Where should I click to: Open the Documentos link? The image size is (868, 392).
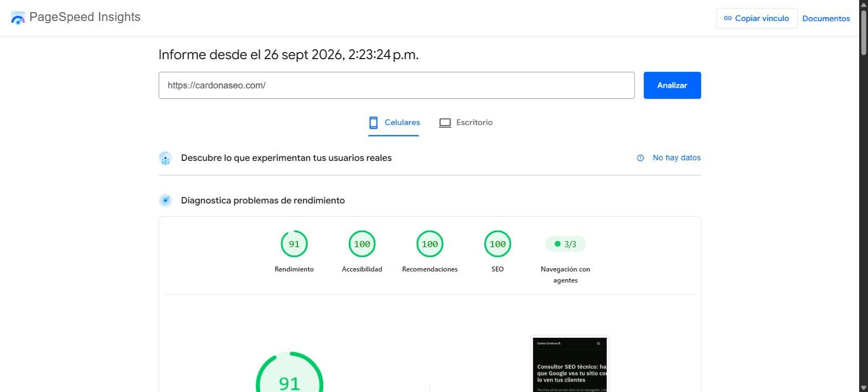click(x=826, y=18)
